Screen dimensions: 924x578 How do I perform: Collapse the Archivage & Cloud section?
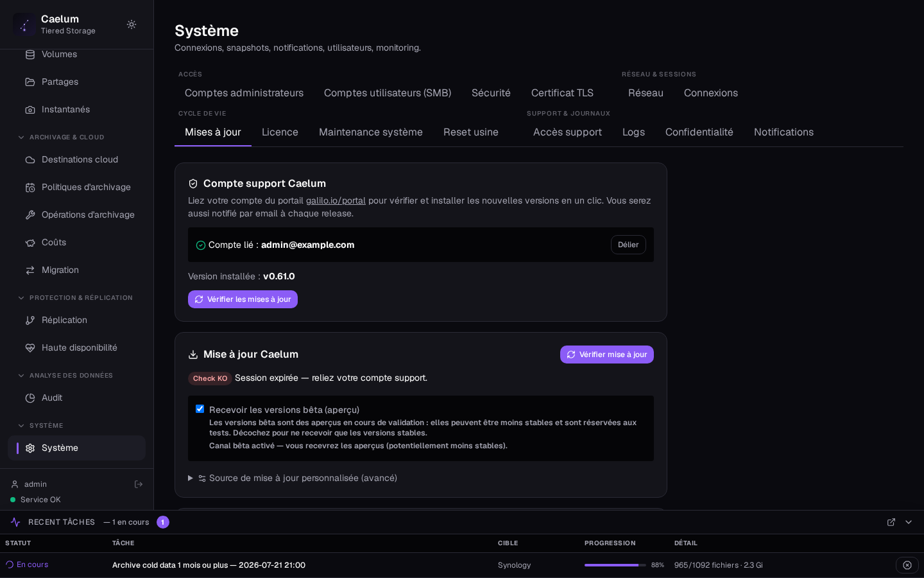[21, 137]
